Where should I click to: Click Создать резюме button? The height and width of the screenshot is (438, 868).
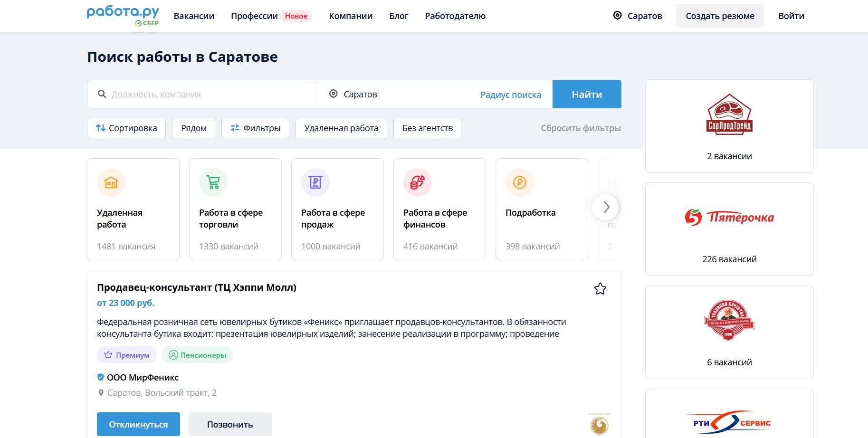[x=720, y=16]
